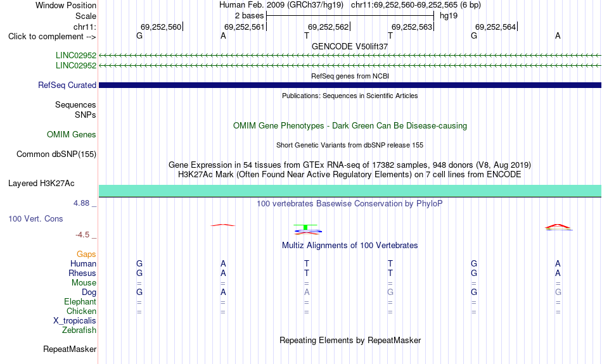The width and height of the screenshot is (602, 364).
Task: Select the Chicken alignment row label
Action: click(x=81, y=311)
